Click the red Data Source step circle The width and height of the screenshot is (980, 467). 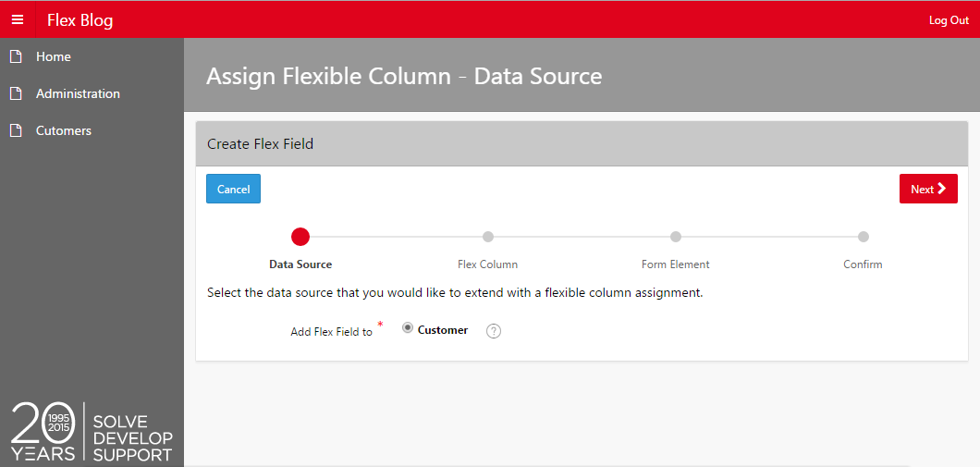300,237
